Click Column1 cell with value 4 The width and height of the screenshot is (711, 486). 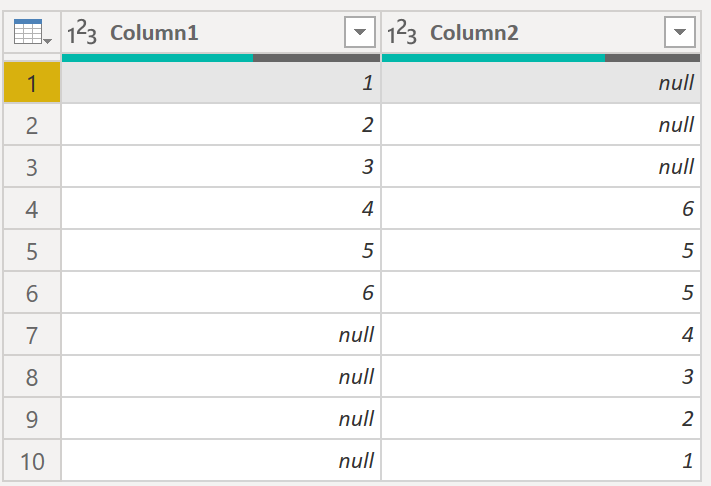221,209
